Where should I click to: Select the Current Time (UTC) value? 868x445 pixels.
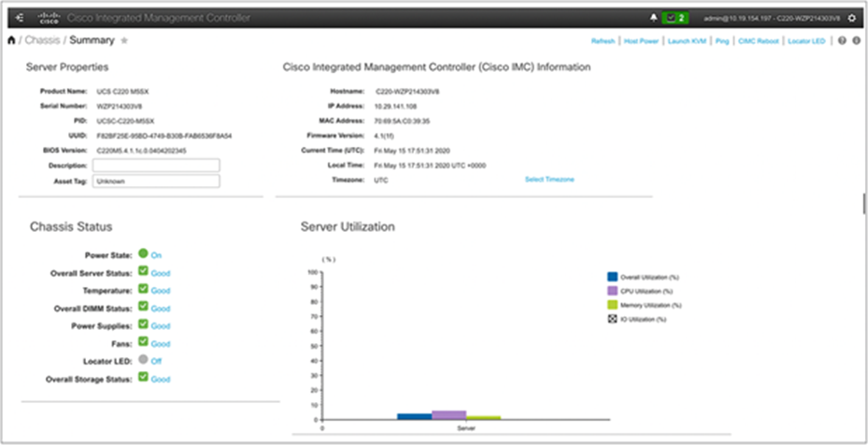tap(414, 151)
